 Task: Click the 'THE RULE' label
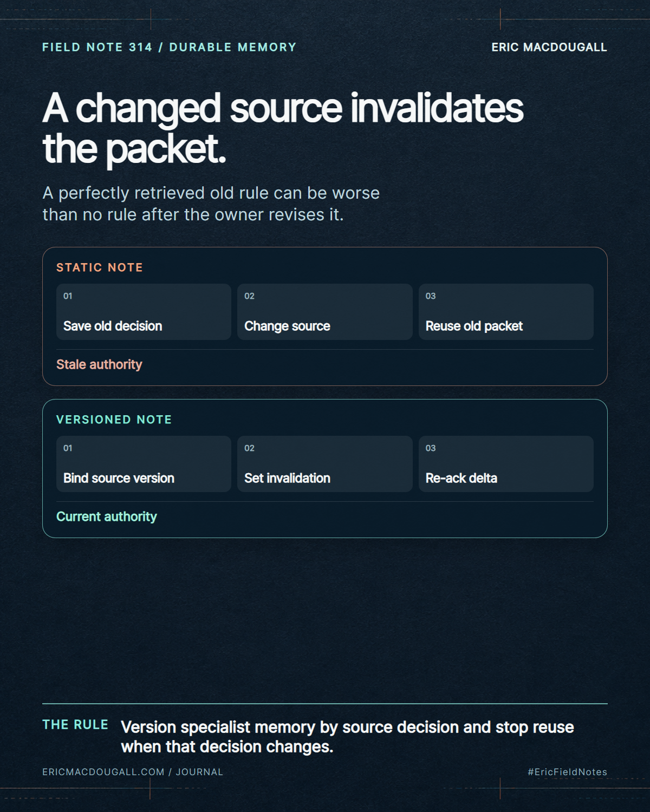click(x=75, y=725)
